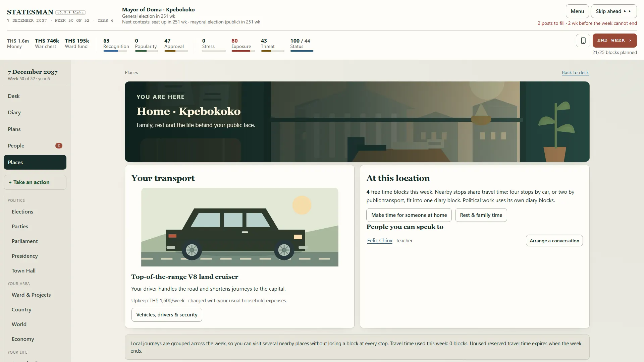Open Ward & Projects
The width and height of the screenshot is (644, 362).
click(31, 295)
